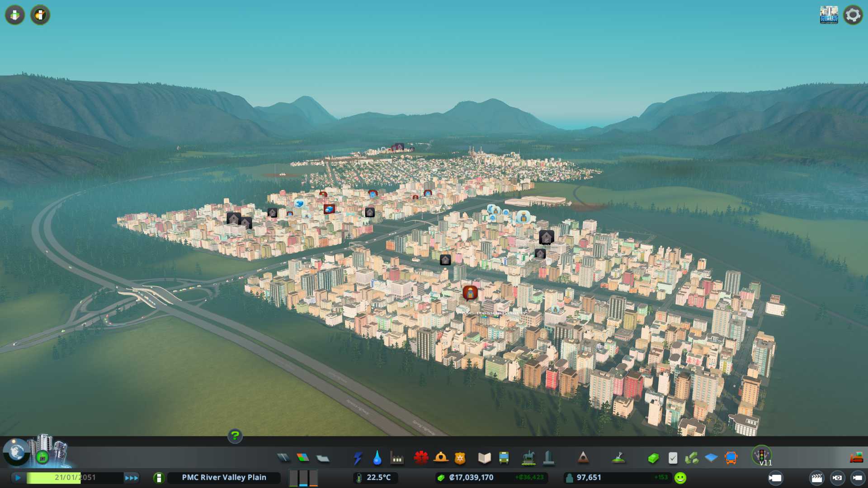Image resolution: width=868 pixels, height=488 pixels.
Task: Click PMC River Valley Plain city name
Action: (x=224, y=478)
